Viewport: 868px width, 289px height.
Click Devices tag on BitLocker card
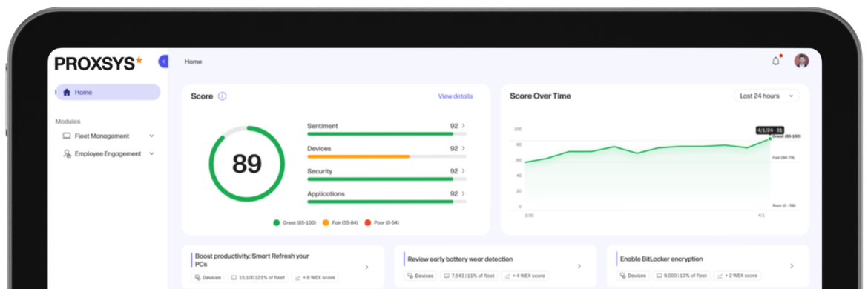634,275
